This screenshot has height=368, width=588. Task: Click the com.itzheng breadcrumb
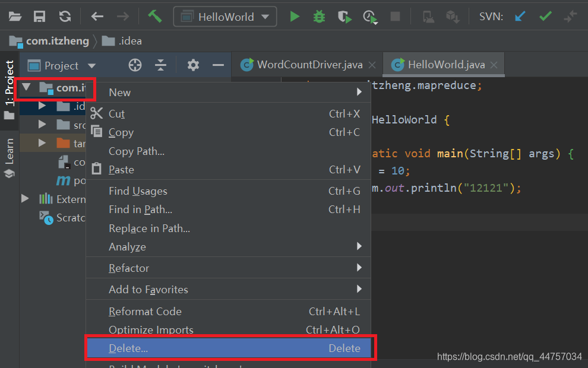point(49,41)
